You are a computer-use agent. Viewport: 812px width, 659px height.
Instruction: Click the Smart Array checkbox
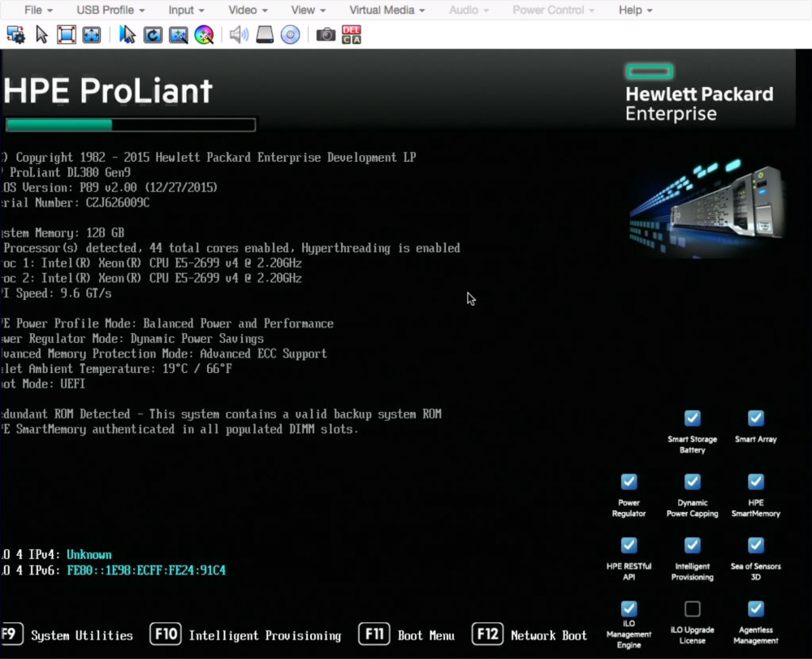click(x=755, y=418)
